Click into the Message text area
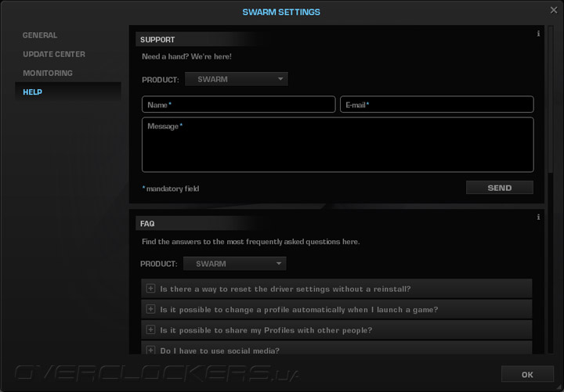The image size is (564, 392). 338,145
